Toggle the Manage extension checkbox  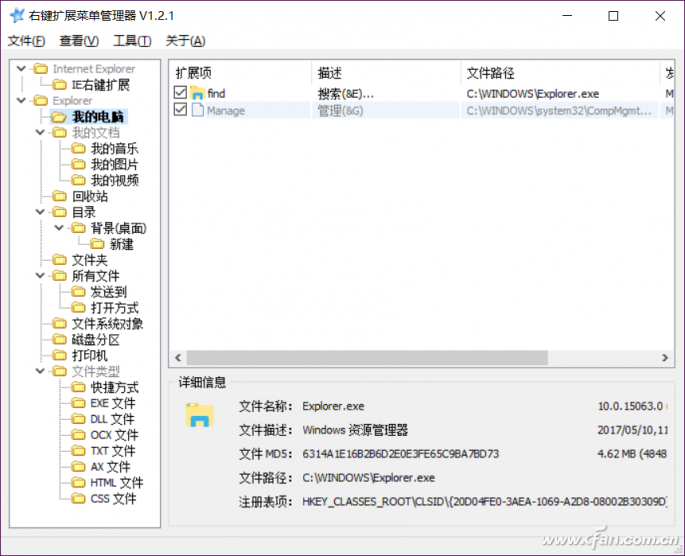[180, 110]
